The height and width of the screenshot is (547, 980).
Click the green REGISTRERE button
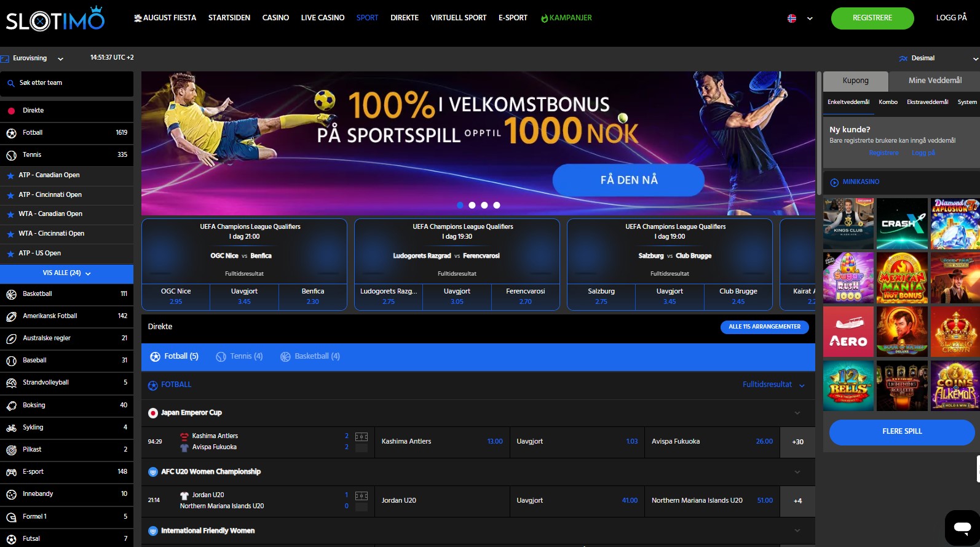pyautogui.click(x=872, y=18)
